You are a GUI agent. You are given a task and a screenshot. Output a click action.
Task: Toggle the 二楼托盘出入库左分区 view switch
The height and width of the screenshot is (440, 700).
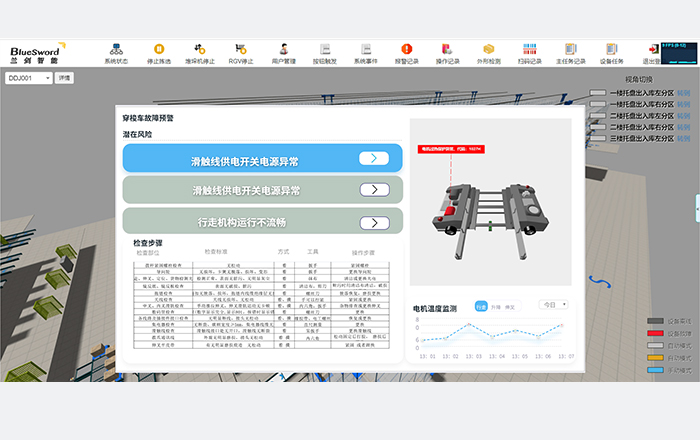(x=597, y=114)
